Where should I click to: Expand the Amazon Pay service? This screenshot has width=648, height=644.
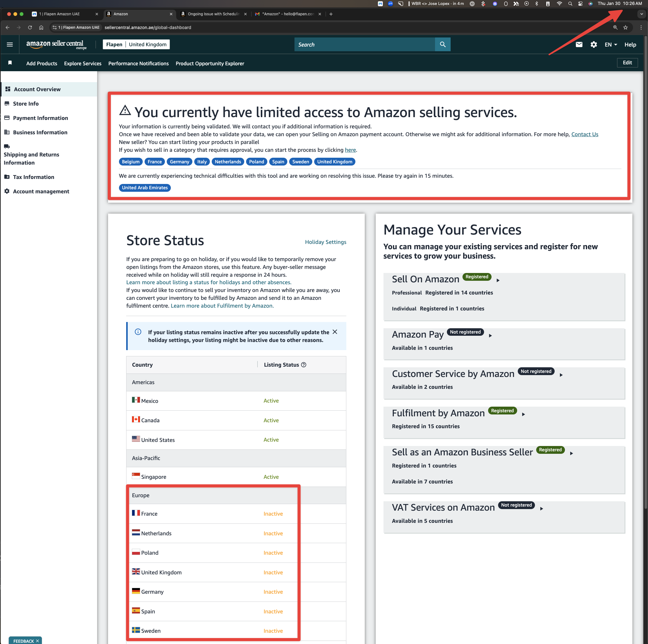tap(490, 335)
